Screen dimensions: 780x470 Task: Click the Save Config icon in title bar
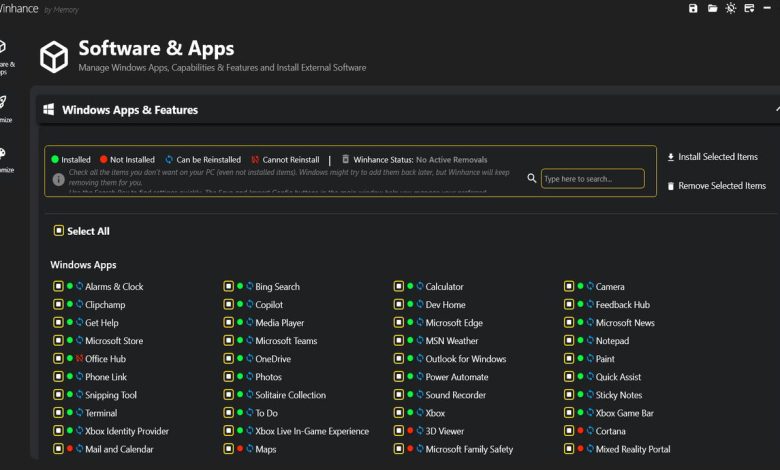(693, 8)
